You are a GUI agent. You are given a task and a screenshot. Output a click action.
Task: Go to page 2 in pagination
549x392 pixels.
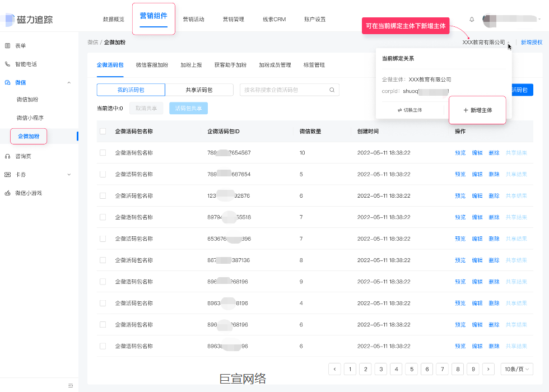point(365,369)
